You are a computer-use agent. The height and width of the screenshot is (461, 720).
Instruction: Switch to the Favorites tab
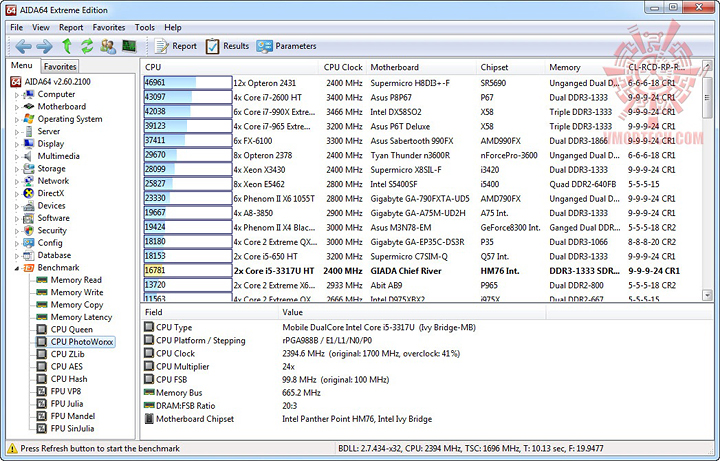60,67
